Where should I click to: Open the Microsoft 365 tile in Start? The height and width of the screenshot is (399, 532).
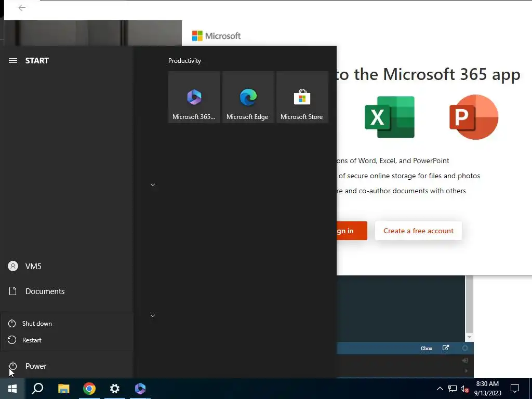click(x=194, y=97)
